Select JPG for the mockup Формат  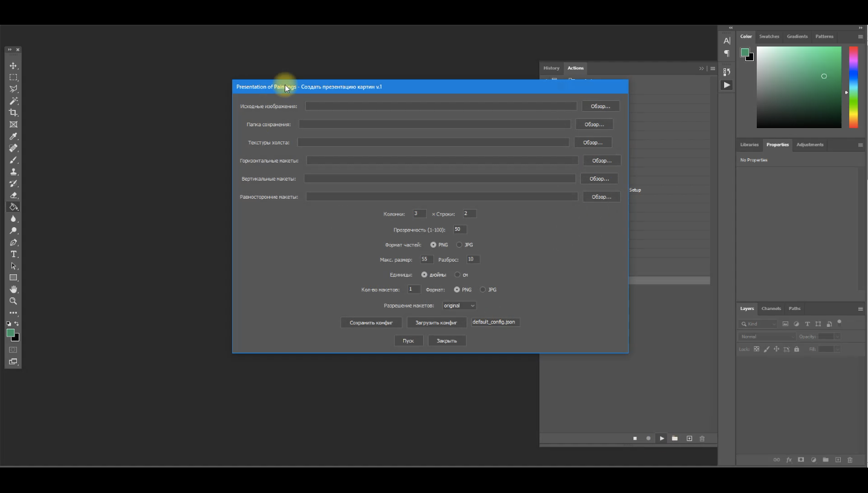tap(483, 290)
